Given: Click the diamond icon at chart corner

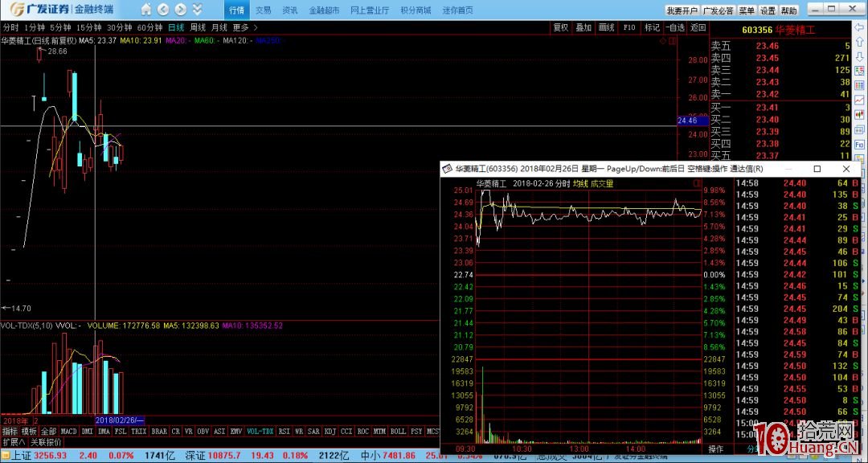Looking at the screenshot, I should (x=662, y=41).
